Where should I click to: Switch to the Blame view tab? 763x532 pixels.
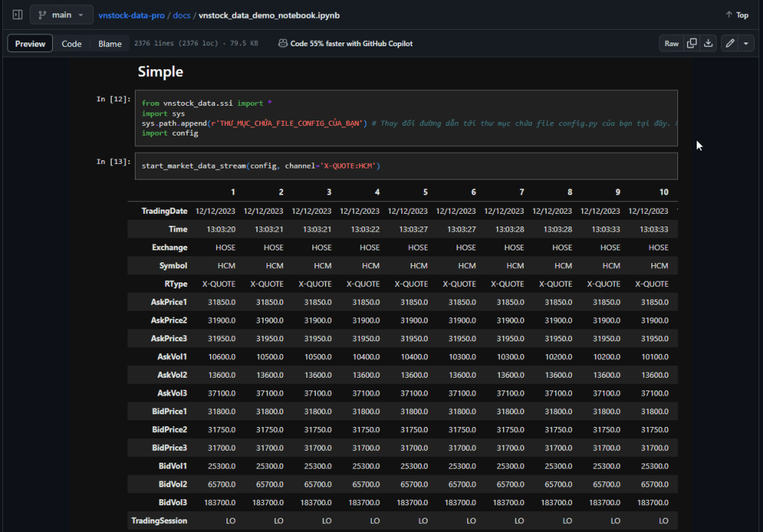110,43
